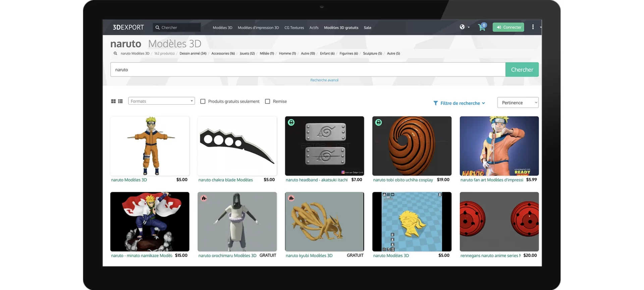The image size is (644, 290).
Task: Open Modèles 3D gratuits menu item
Action: coord(341,28)
